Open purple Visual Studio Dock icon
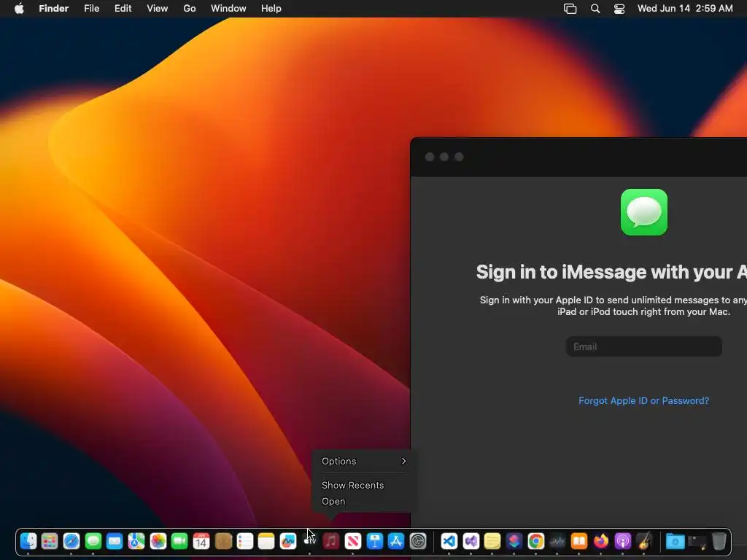Screen dimensions: 747x560 click(x=471, y=542)
